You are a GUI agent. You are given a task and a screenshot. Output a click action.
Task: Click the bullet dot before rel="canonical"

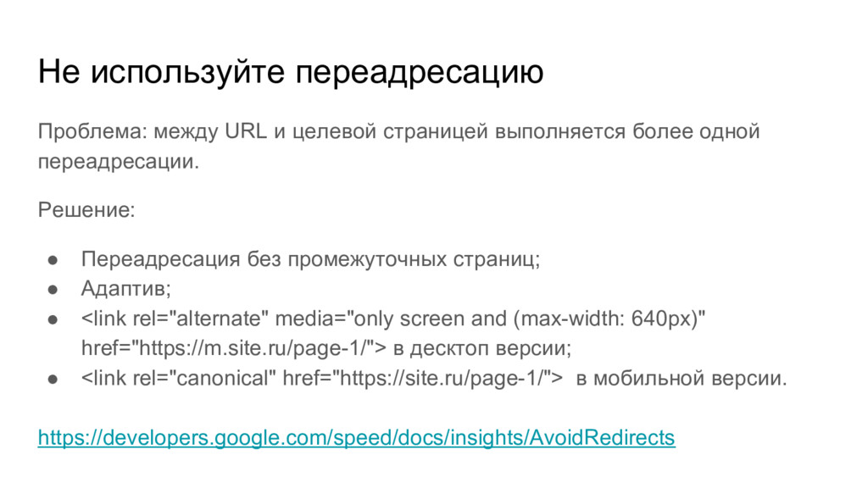point(53,379)
